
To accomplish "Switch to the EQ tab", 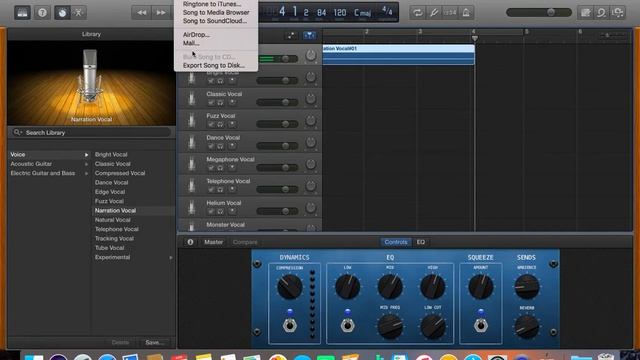I will (421, 242).
